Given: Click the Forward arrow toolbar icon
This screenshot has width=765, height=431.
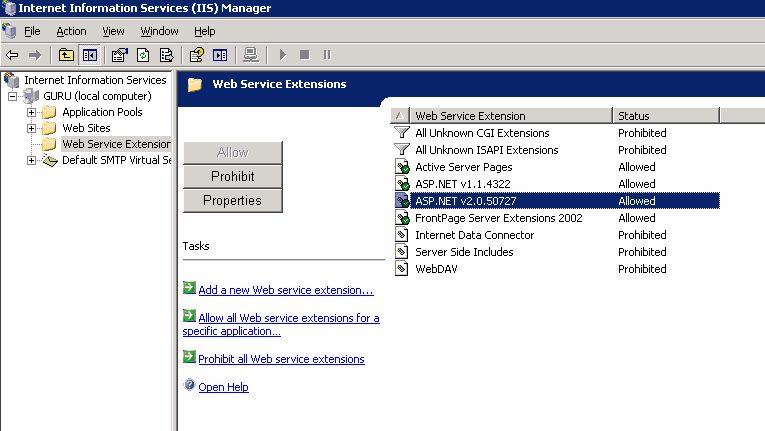Looking at the screenshot, I should click(35, 55).
